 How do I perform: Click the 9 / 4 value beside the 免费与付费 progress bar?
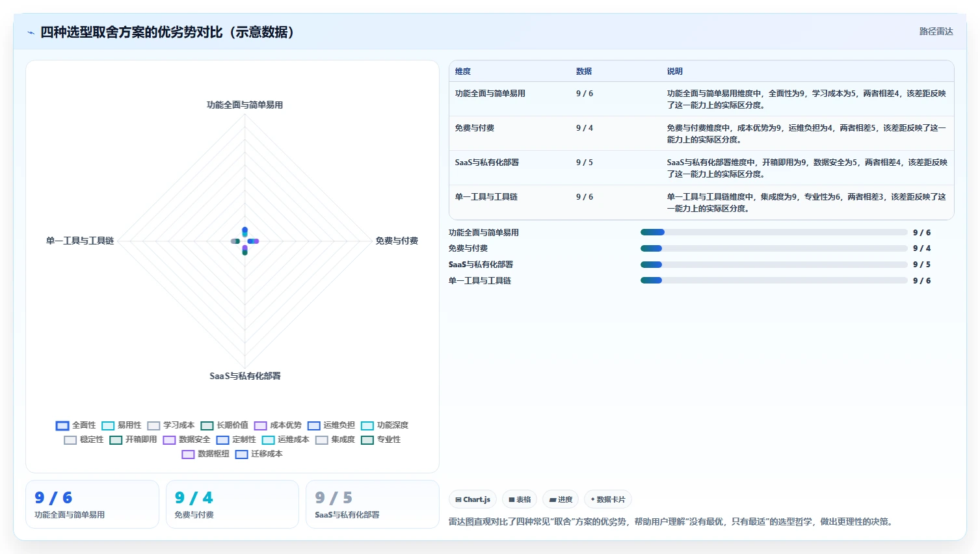[921, 248]
